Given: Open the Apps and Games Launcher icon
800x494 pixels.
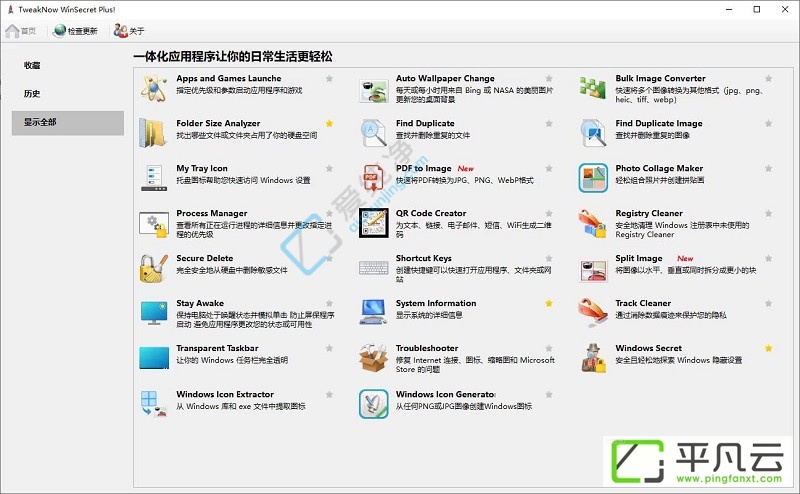Looking at the screenshot, I should click(x=154, y=88).
